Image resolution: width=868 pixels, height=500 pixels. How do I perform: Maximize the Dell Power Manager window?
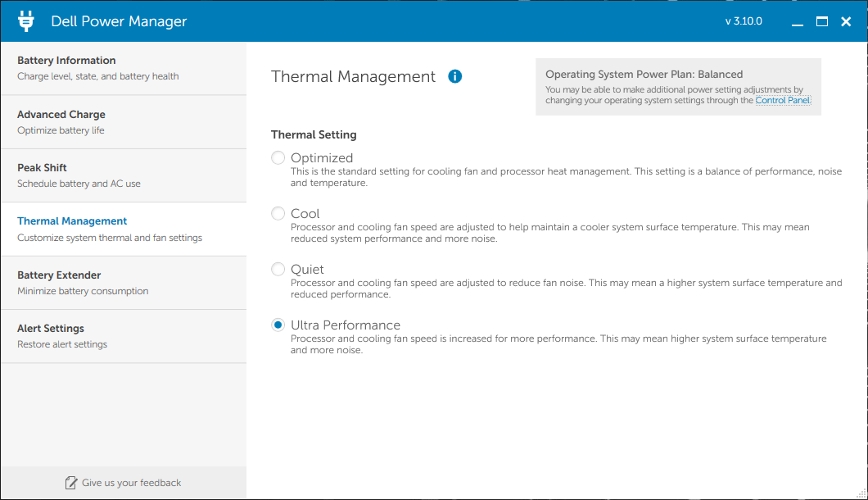[822, 22]
